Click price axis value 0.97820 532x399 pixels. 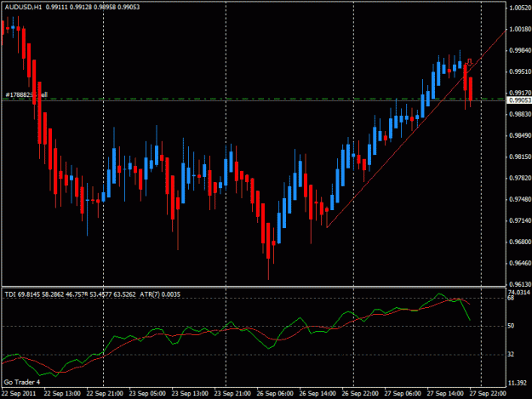tap(520, 179)
